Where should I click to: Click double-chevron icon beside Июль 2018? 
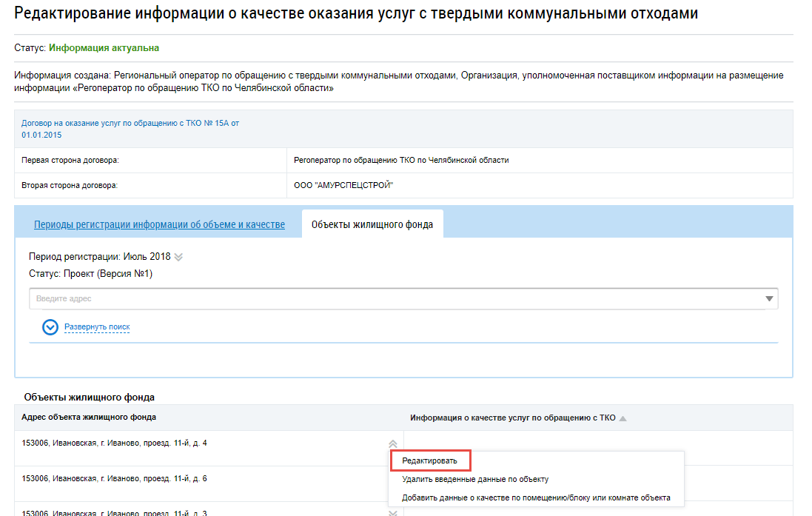click(x=178, y=257)
